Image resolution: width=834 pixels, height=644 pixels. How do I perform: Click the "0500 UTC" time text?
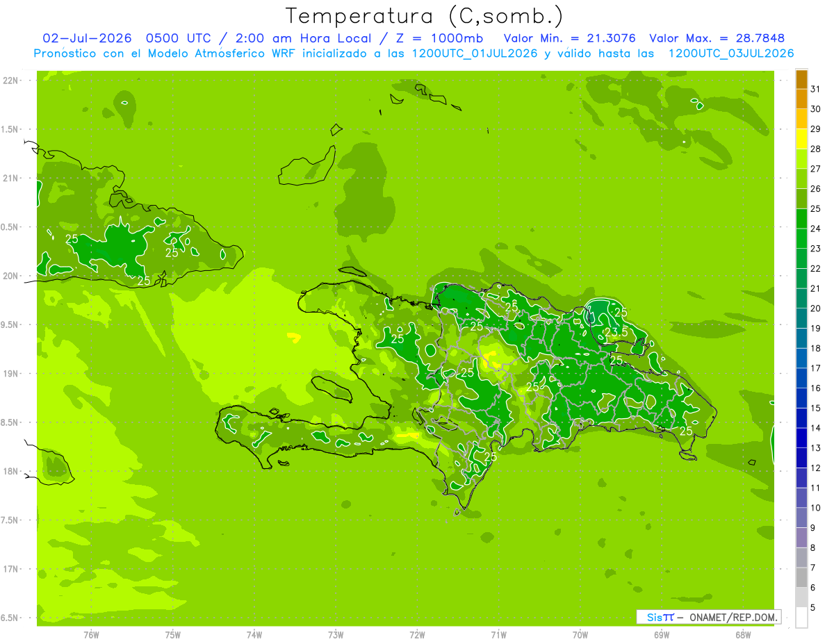(177, 38)
